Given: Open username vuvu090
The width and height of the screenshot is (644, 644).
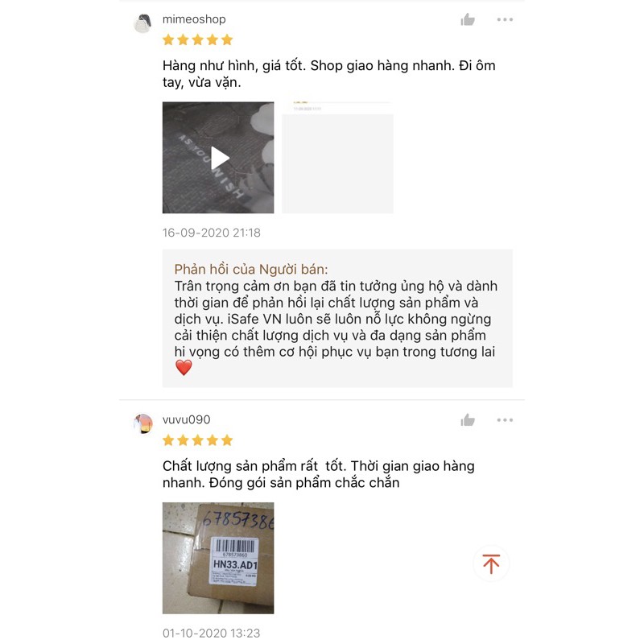Looking at the screenshot, I should tap(186, 419).
